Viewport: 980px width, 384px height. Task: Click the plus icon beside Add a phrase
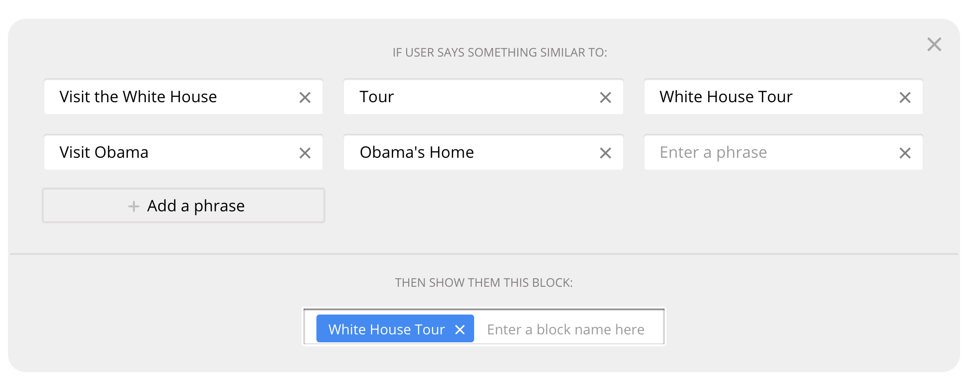click(x=133, y=206)
